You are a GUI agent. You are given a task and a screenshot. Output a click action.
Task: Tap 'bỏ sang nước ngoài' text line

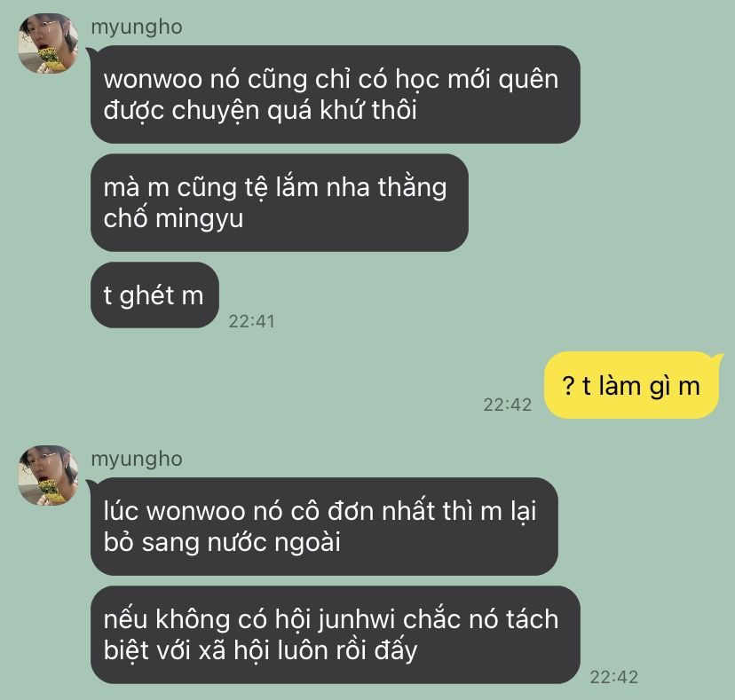coord(222,543)
